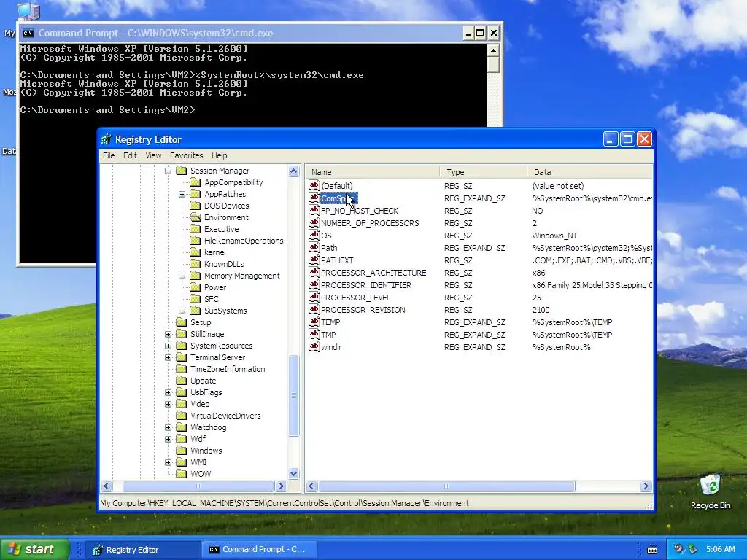Screen dimensions: 747x560
Task: Click values pane horizontal scroll left arrow
Action: [x=311, y=486]
